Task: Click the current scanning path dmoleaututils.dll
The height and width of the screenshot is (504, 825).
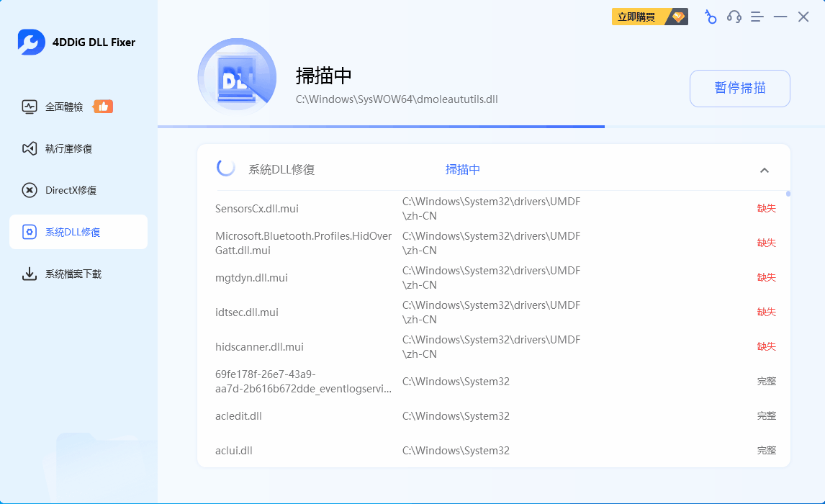Action: (397, 99)
